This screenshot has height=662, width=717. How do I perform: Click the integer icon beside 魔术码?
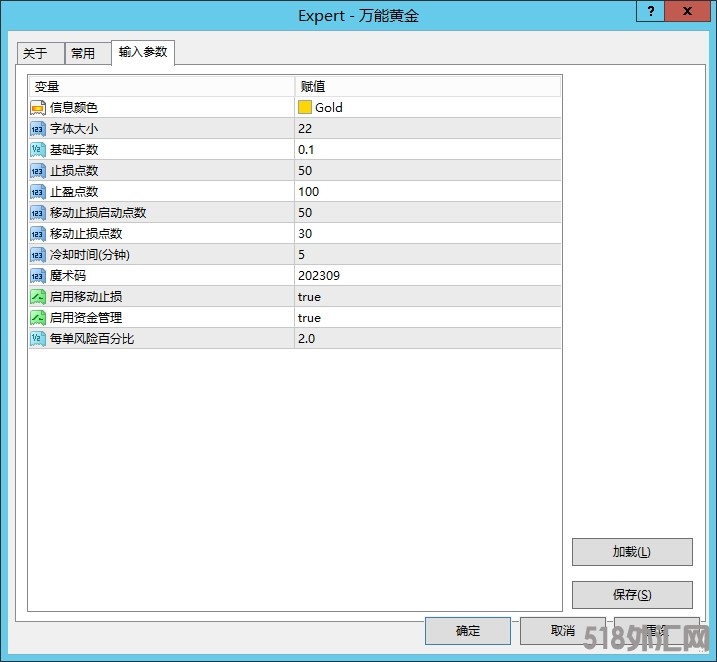pos(38,276)
